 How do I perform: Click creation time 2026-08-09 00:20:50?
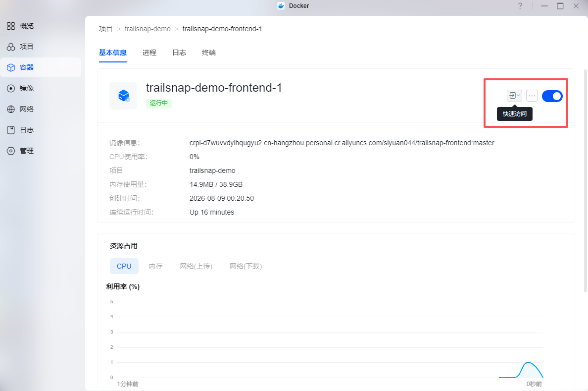pos(222,198)
